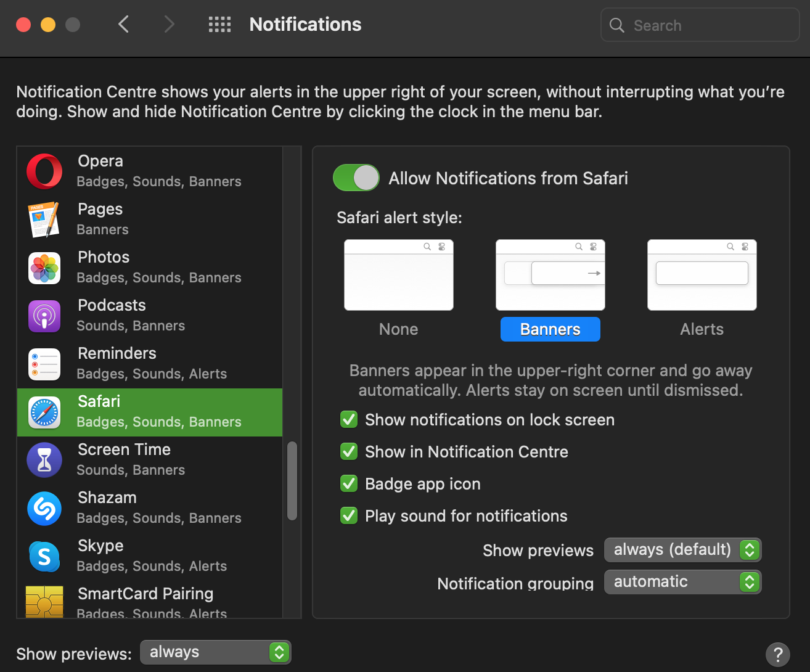Close the Notifications window

(23, 25)
